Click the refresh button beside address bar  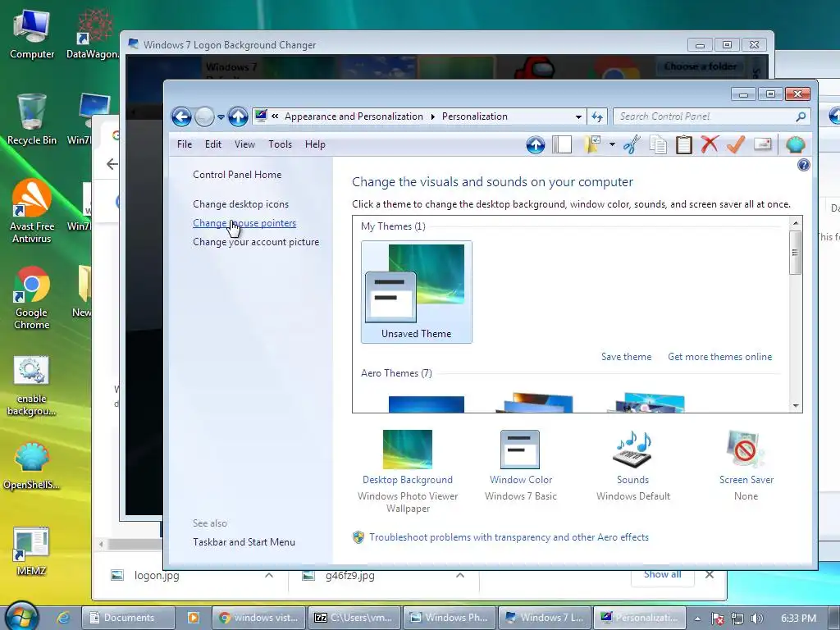point(597,116)
